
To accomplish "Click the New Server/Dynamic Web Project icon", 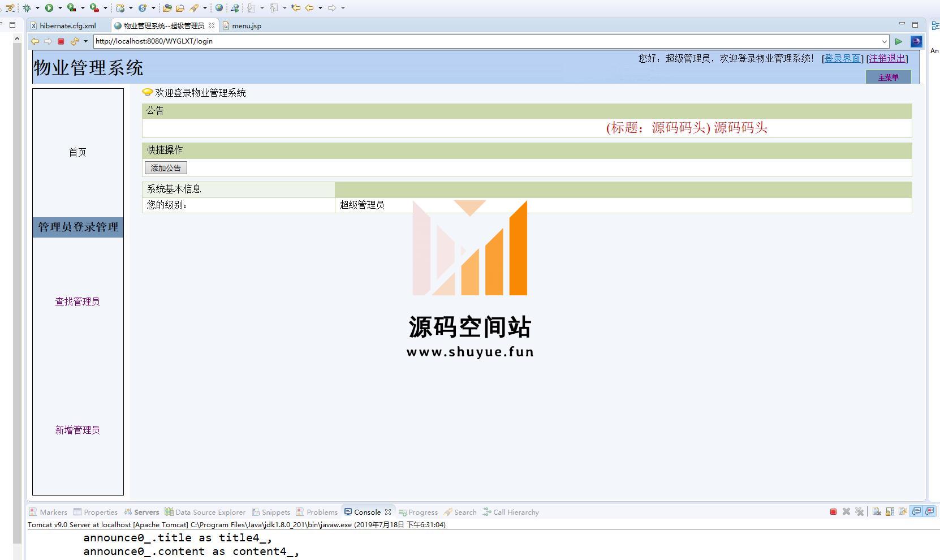I will point(120,8).
